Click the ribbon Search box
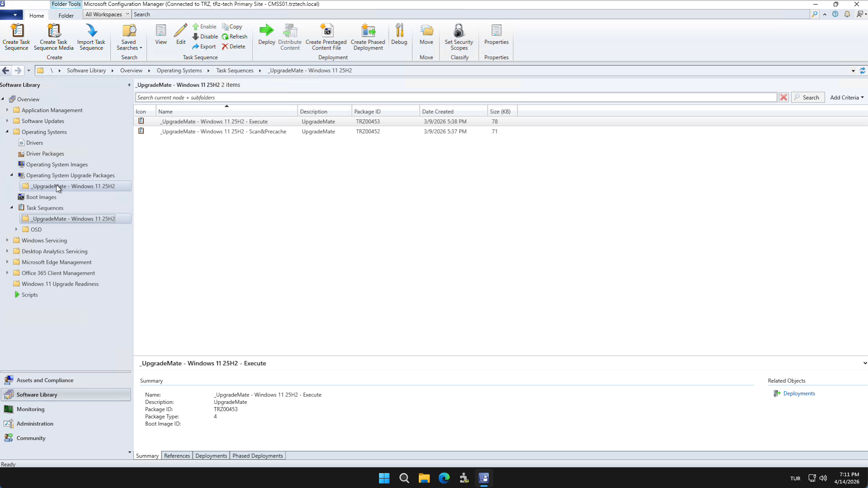 tap(470, 14)
